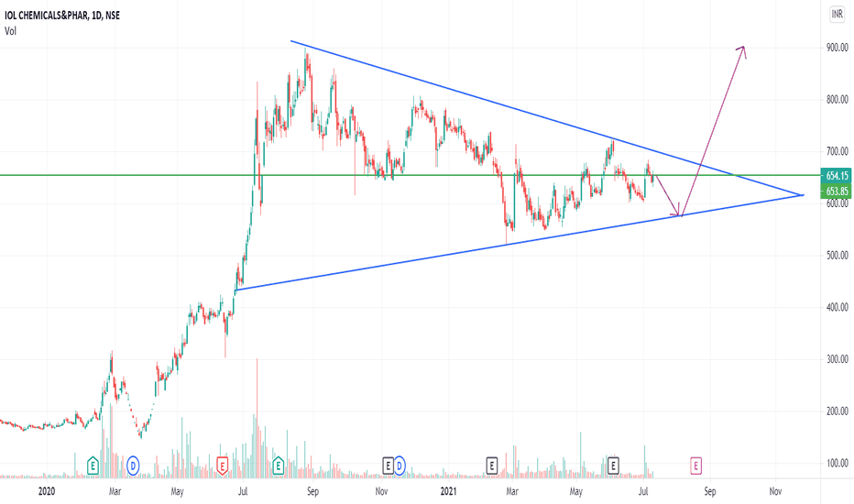
Task: Click the 700.00 price axis label
Action: (x=838, y=151)
